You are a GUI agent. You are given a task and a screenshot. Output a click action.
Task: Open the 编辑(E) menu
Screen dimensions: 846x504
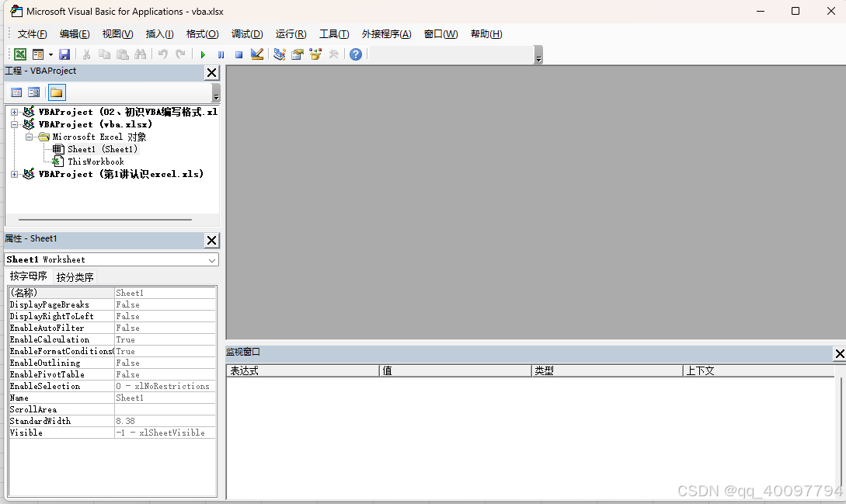tap(75, 34)
